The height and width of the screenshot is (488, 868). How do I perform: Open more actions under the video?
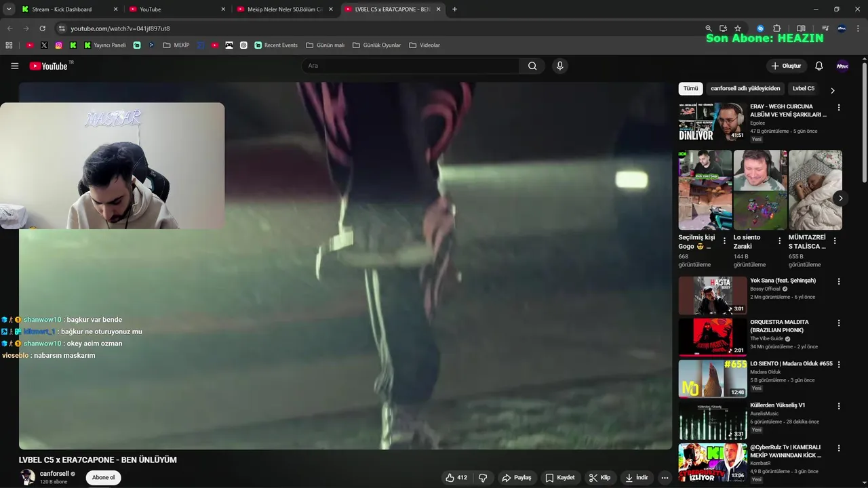coord(665,478)
